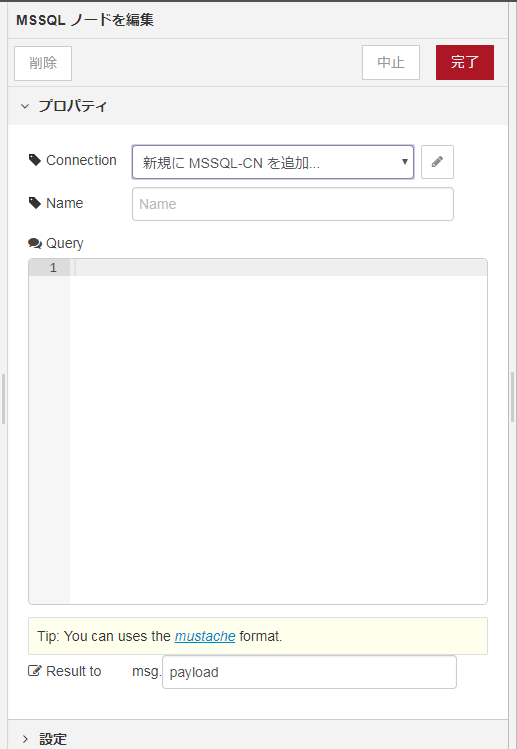Click the speech bubbles Query icon
Image resolution: width=517 pixels, height=749 pixels.
coord(35,243)
